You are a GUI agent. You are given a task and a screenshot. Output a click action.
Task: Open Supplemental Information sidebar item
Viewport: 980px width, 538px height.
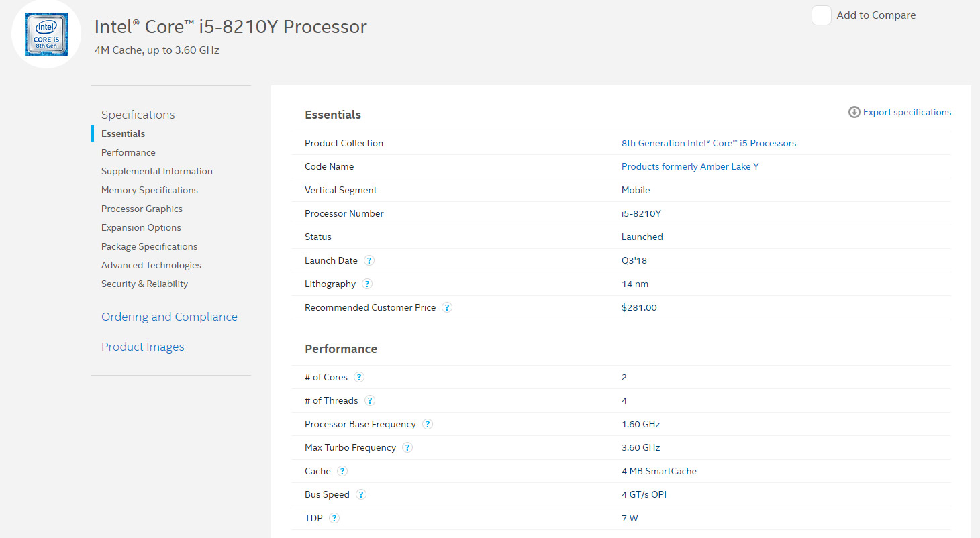[157, 171]
